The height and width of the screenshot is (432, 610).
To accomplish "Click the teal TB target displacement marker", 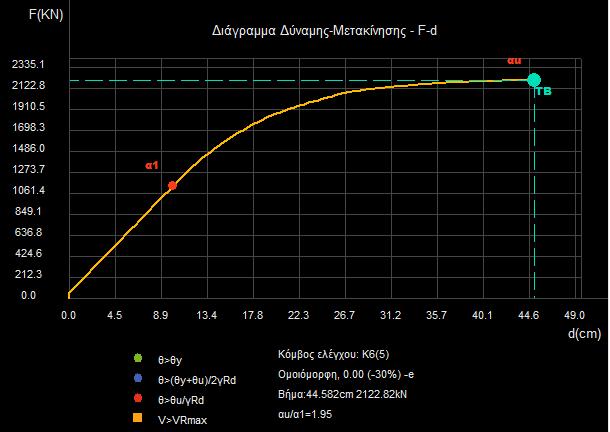I will tap(534, 80).
